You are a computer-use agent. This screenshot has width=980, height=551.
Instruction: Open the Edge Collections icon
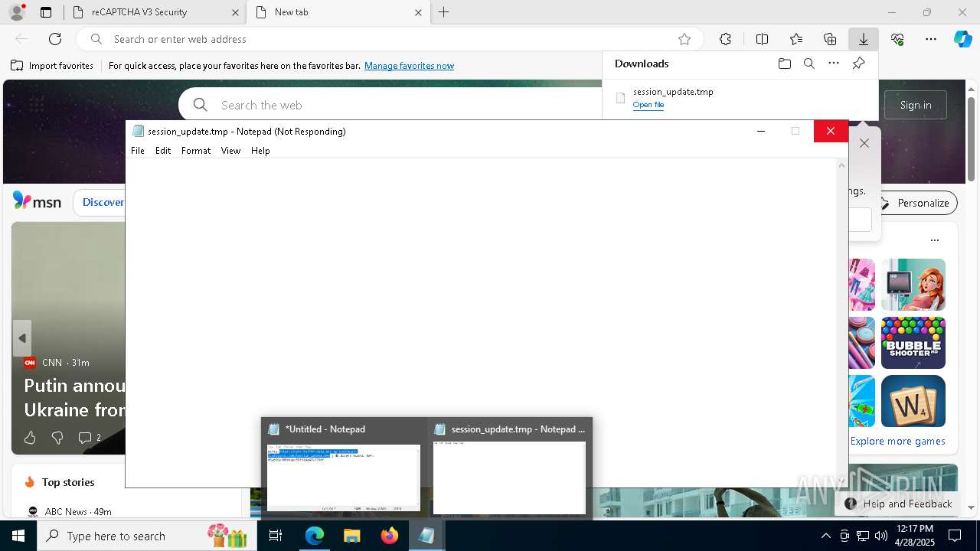tap(830, 39)
